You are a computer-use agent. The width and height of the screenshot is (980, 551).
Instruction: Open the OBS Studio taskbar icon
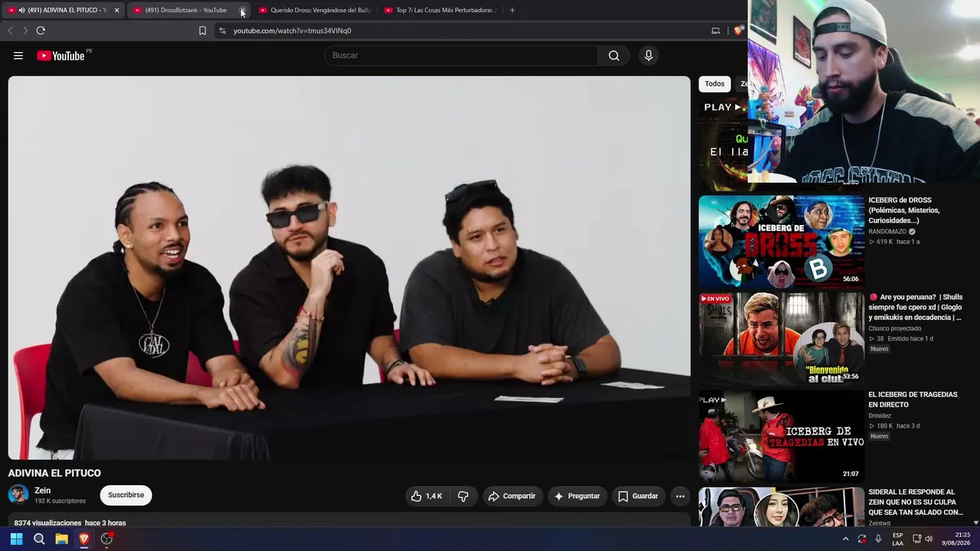(107, 539)
